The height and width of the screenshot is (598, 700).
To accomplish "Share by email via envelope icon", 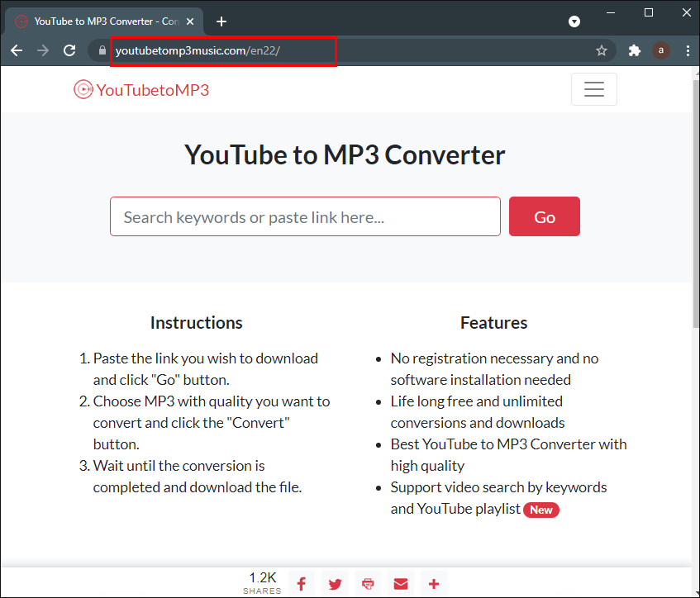I will (x=401, y=583).
